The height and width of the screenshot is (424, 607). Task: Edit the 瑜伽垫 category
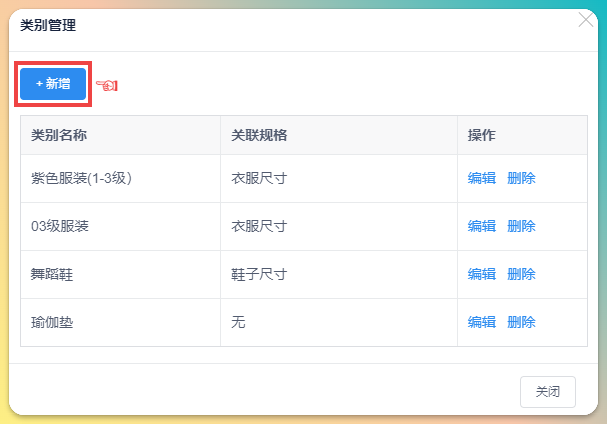point(482,322)
